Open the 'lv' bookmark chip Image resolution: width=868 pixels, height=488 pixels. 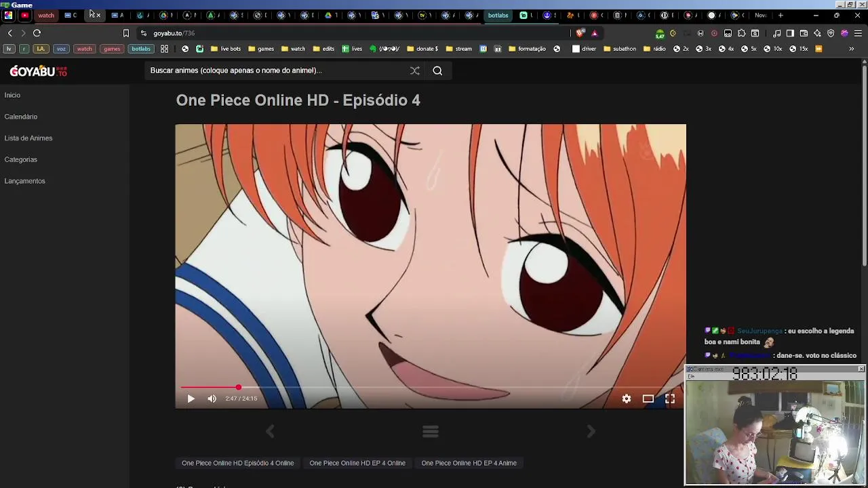[9, 49]
